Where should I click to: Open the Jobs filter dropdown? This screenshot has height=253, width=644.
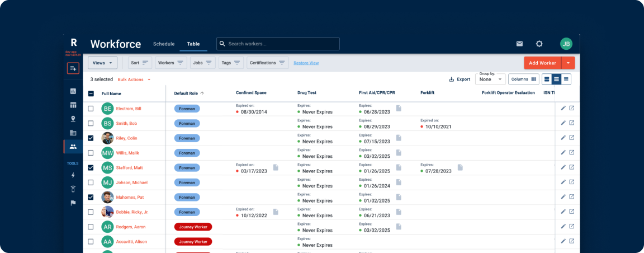click(x=203, y=63)
